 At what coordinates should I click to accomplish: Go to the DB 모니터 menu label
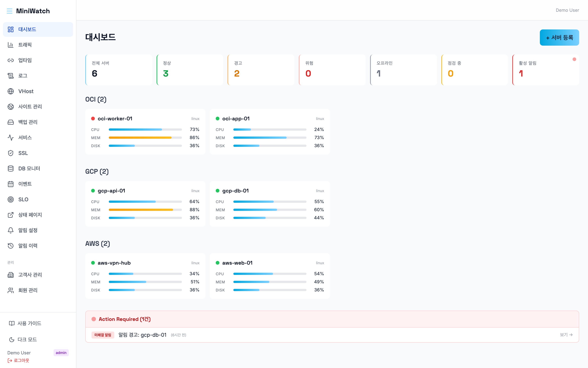tap(29, 168)
